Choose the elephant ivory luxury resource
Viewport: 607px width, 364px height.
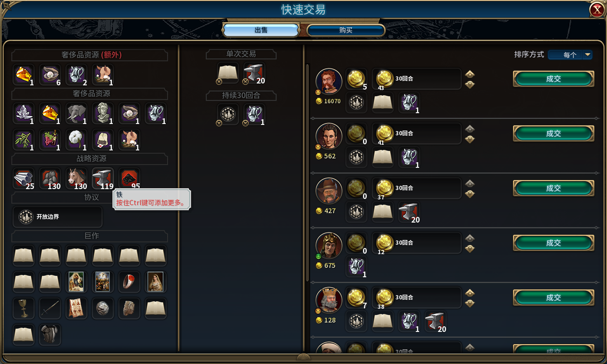76,114
